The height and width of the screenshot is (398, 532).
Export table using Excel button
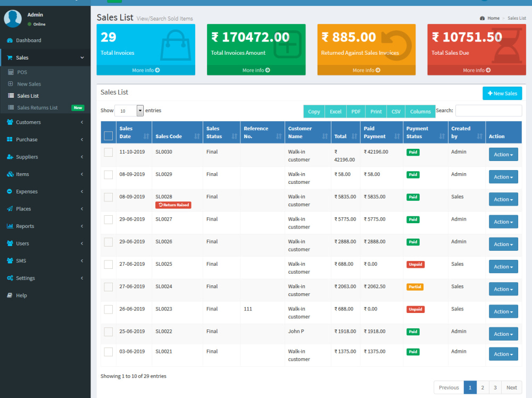tap(336, 112)
